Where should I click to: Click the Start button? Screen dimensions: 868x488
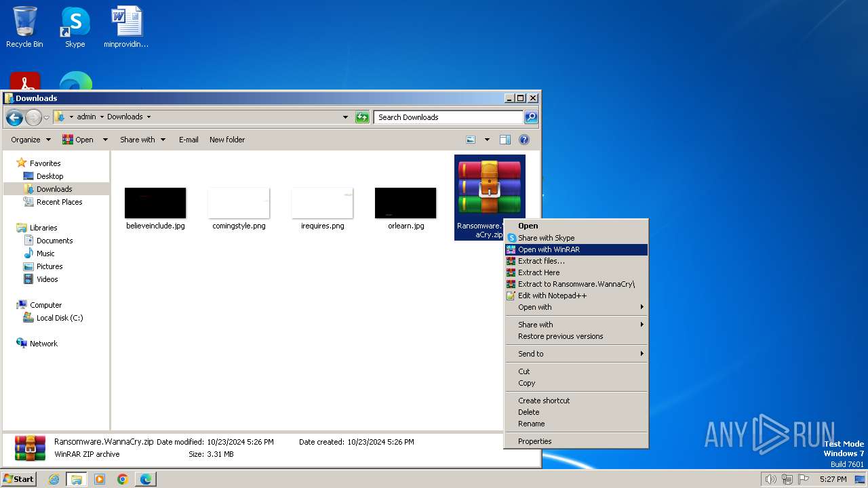(x=19, y=479)
